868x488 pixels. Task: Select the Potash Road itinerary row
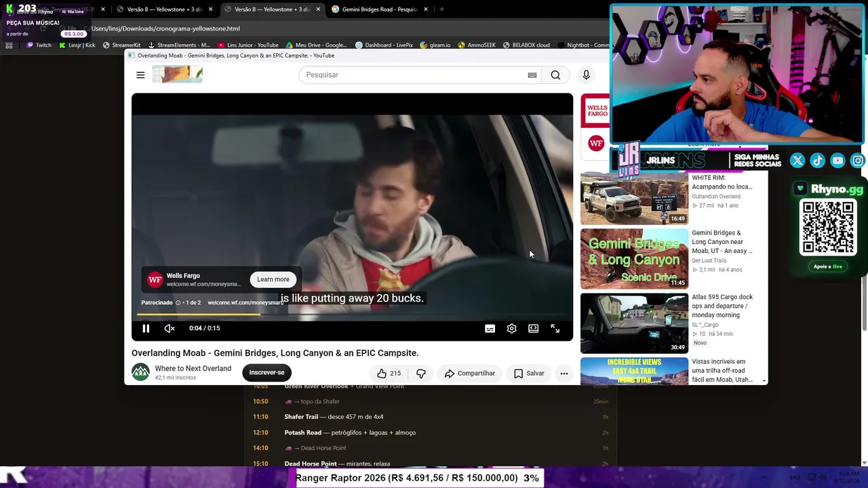point(431,432)
